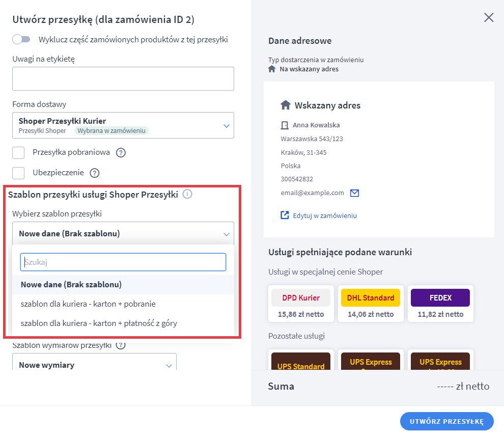This screenshot has width=504, height=435.
Task: Enable the Ubezpieczenie checkbox
Action: point(18,173)
